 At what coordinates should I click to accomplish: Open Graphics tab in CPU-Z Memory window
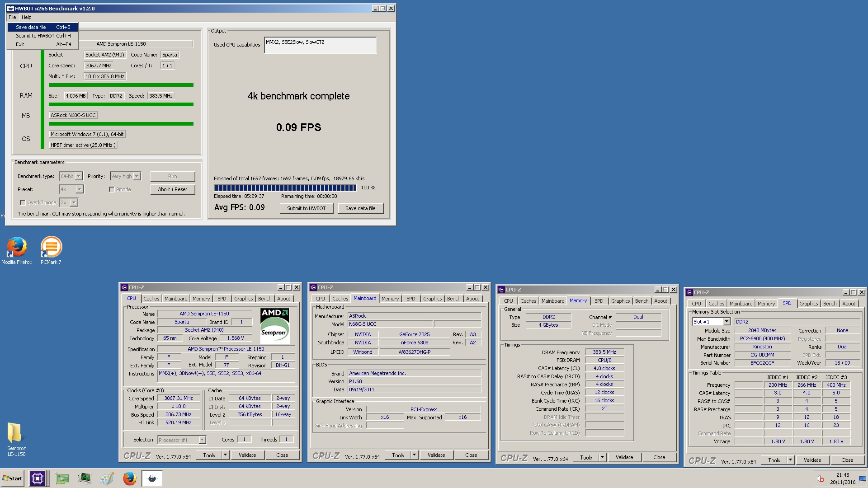[620, 301]
